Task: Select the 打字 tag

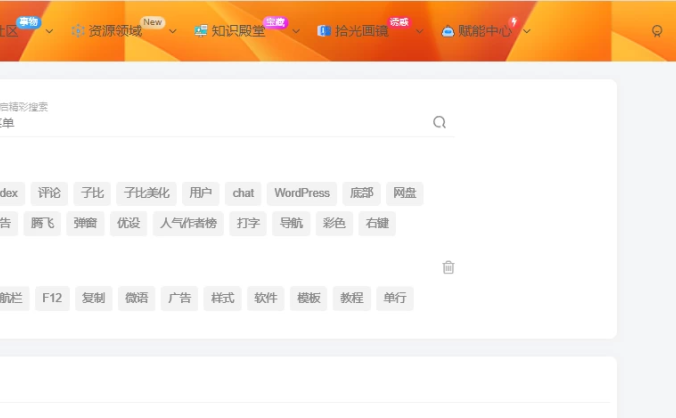Action: (248, 223)
